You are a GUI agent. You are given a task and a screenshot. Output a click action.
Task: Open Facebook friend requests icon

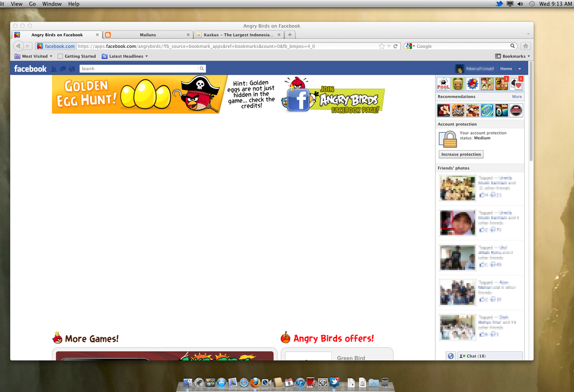pos(54,69)
